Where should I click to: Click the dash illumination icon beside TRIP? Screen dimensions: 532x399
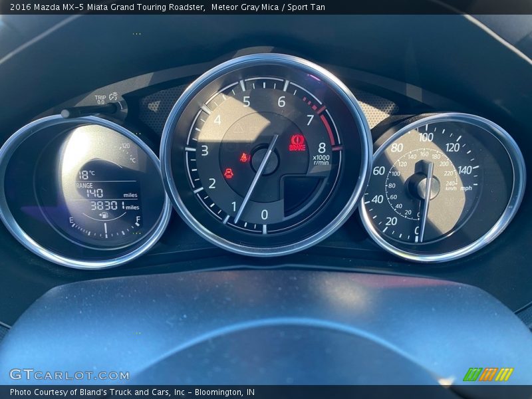pos(113,96)
